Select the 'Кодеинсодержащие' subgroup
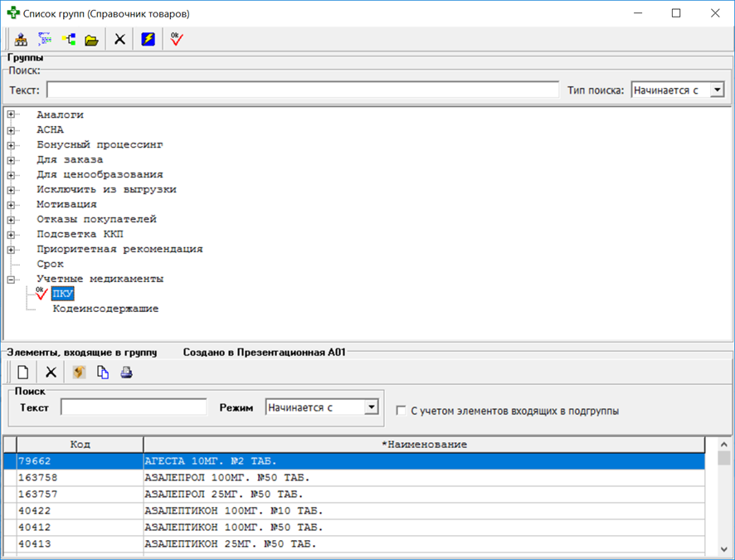 coord(105,309)
